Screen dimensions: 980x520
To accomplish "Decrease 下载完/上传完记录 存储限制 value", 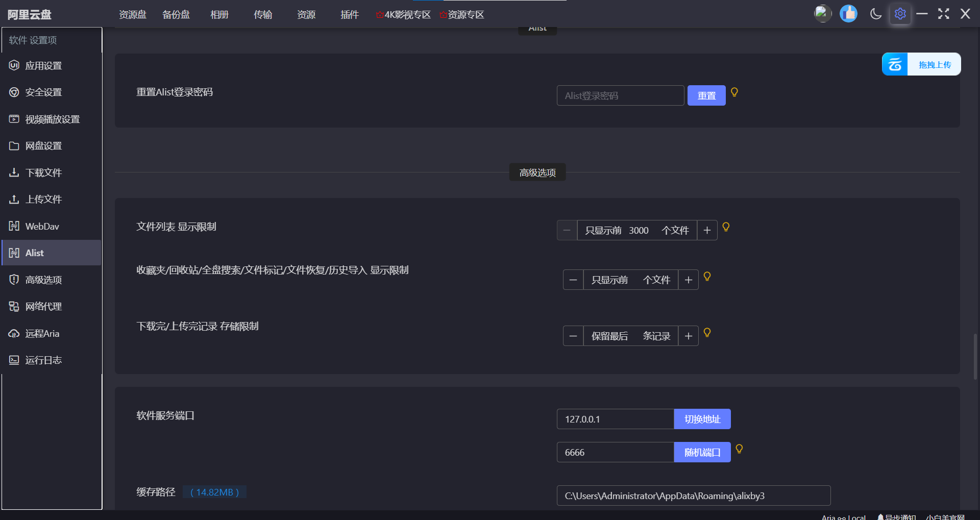I will click(573, 336).
